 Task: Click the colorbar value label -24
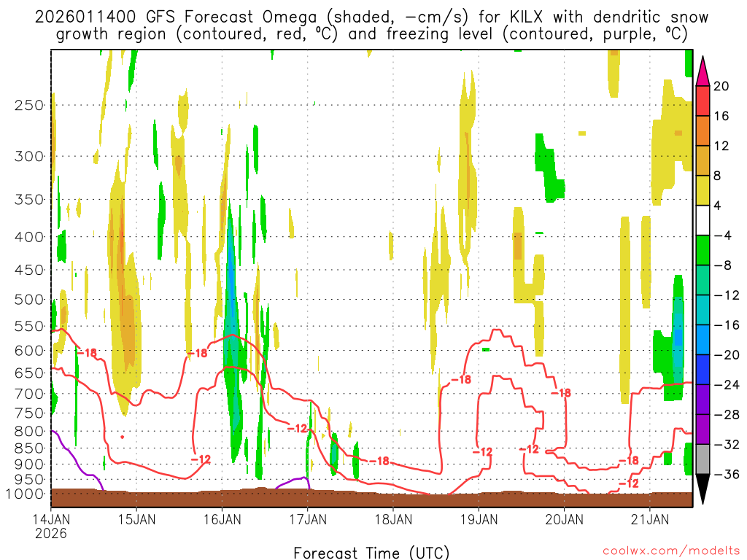tap(727, 385)
